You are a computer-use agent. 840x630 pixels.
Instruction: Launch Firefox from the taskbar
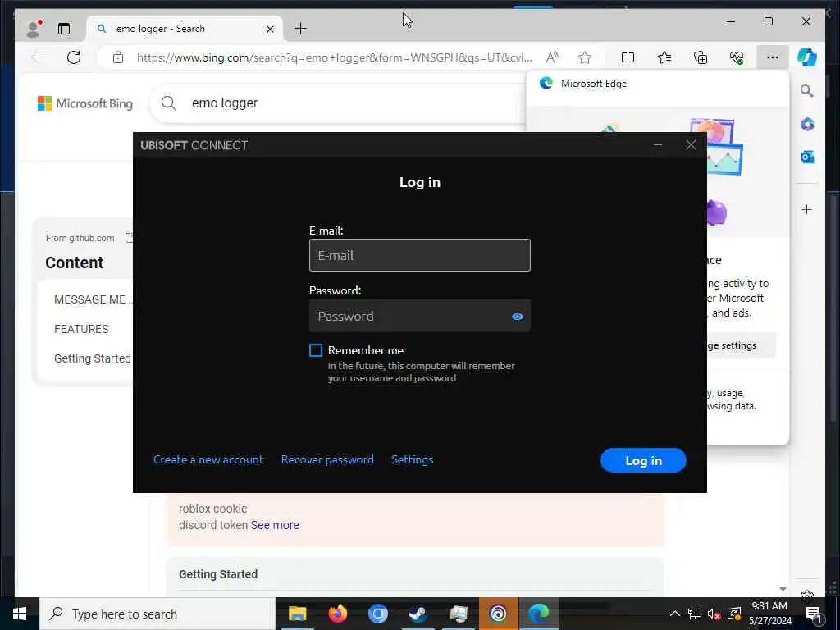point(337,614)
